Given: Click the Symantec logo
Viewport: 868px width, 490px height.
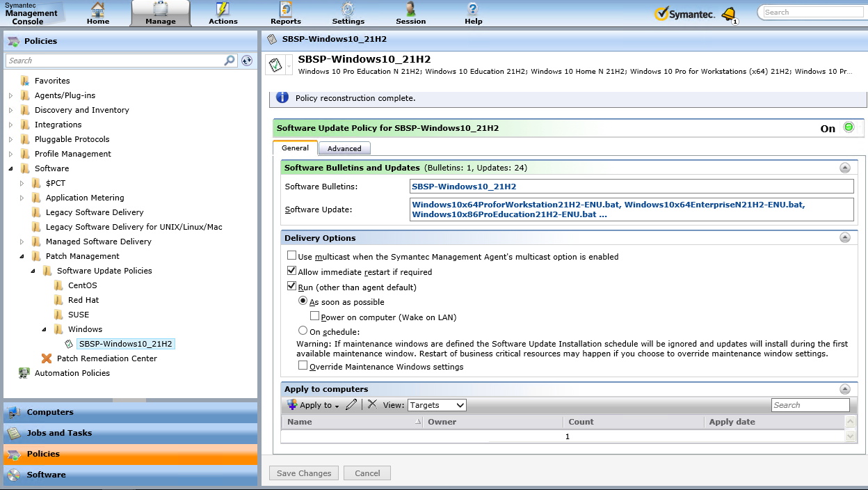Looking at the screenshot, I should (x=684, y=14).
